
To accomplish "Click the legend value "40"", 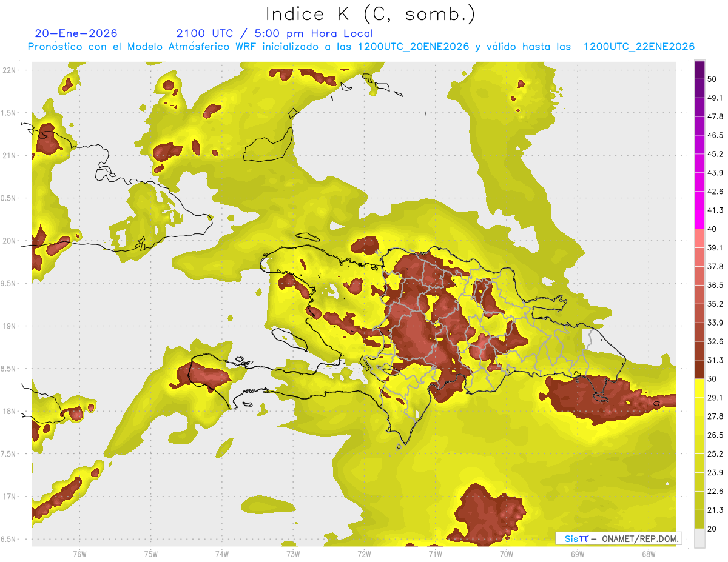I will (x=713, y=229).
